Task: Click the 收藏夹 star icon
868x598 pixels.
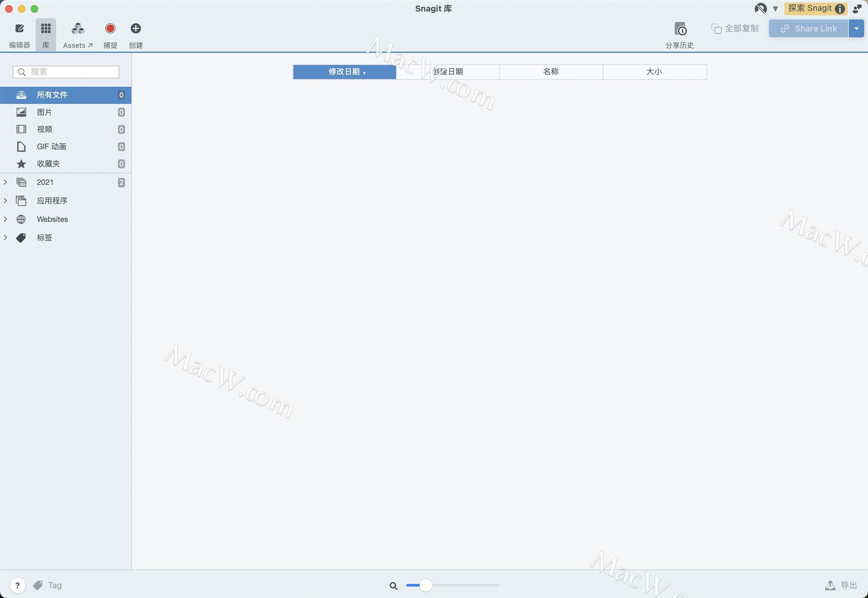Action: pyautogui.click(x=21, y=164)
